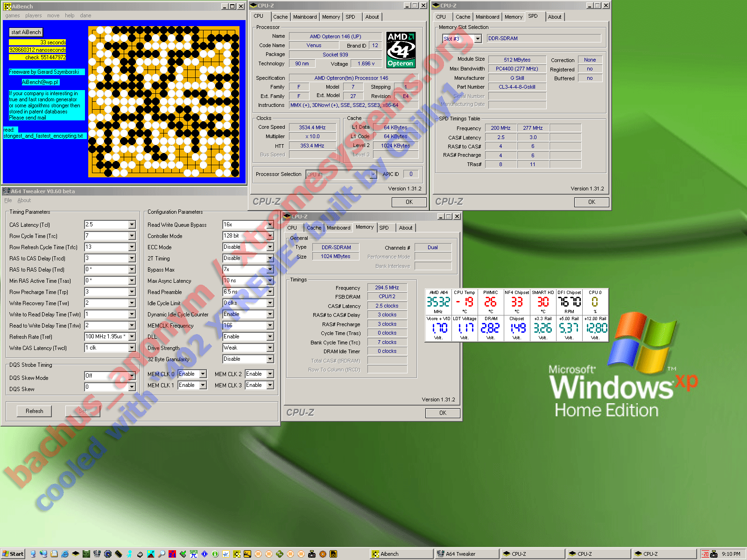Open CPU-Z chip icon in quick launch
This screenshot has width=747, height=560.
tap(76, 554)
